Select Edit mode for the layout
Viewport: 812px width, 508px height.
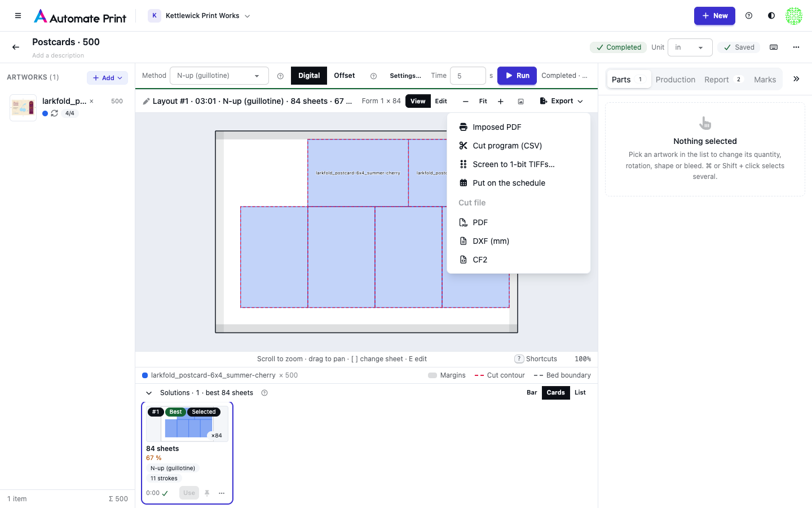click(x=441, y=102)
